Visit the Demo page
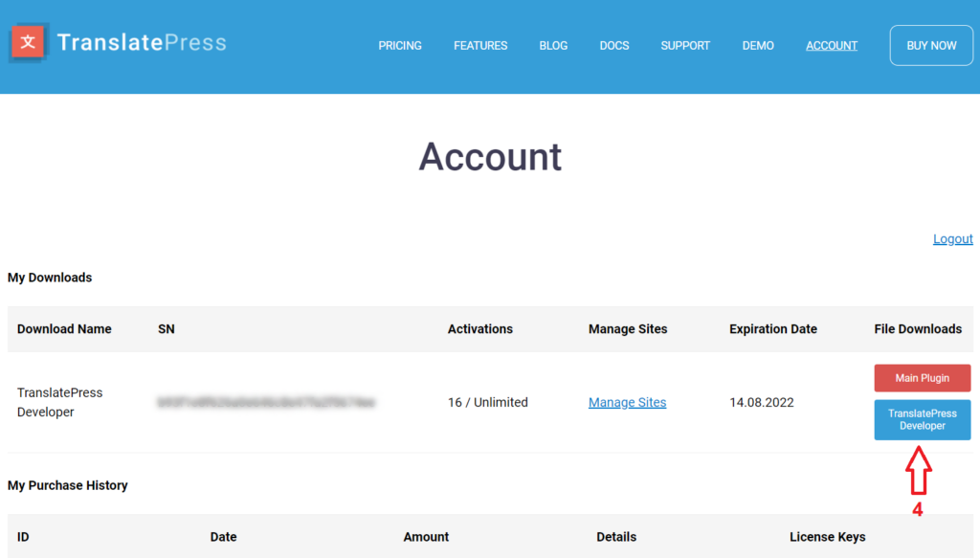980x558 pixels. click(758, 46)
